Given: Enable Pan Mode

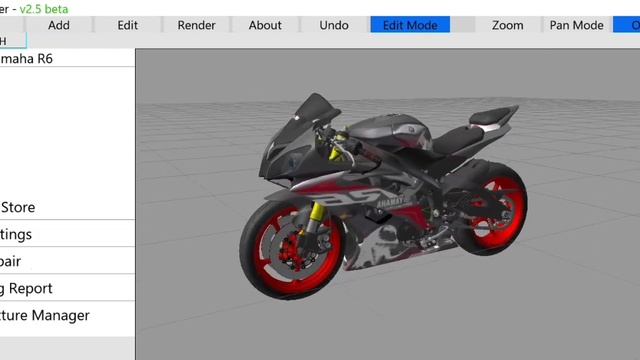Looking at the screenshot, I should point(576,25).
